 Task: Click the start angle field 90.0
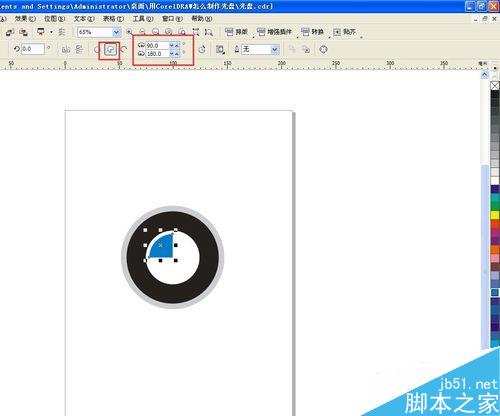157,45
